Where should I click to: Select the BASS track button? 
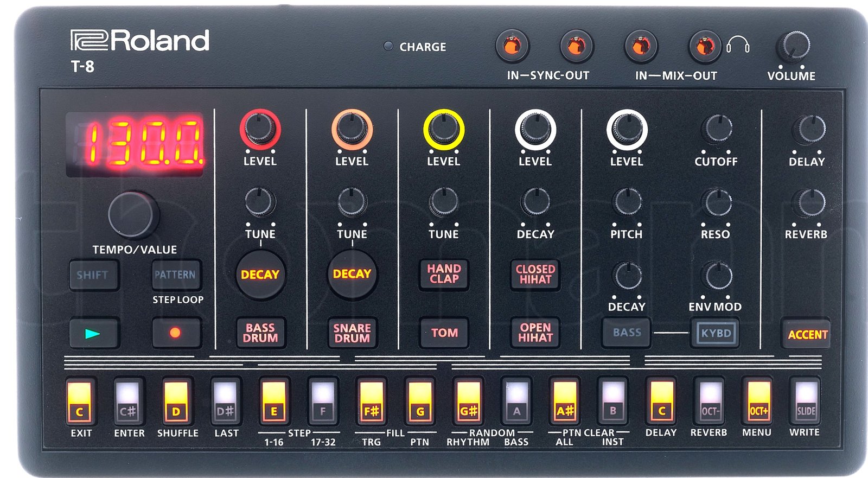tap(627, 333)
